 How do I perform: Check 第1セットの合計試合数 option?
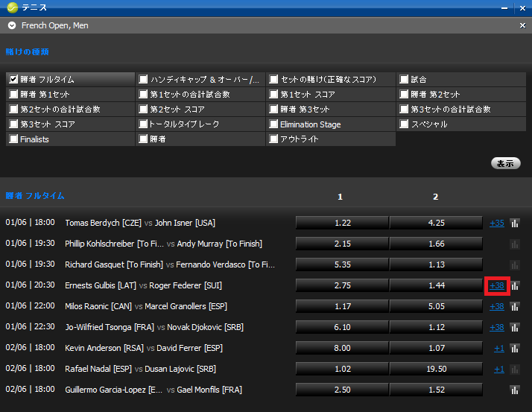143,94
